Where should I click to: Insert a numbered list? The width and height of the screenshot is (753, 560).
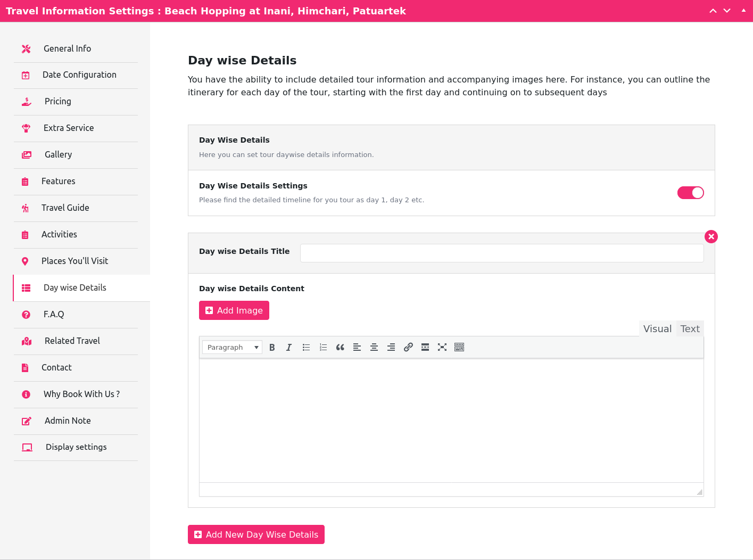pos(323,347)
